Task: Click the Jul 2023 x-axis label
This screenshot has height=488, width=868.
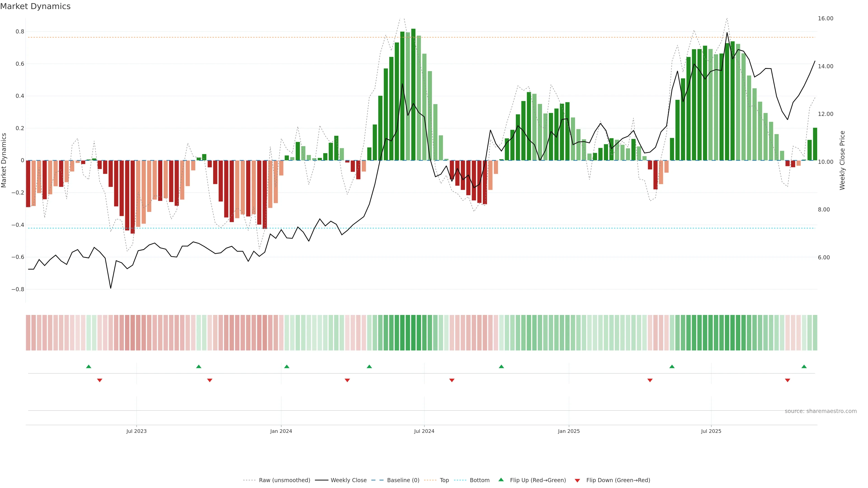Action: 137,431
